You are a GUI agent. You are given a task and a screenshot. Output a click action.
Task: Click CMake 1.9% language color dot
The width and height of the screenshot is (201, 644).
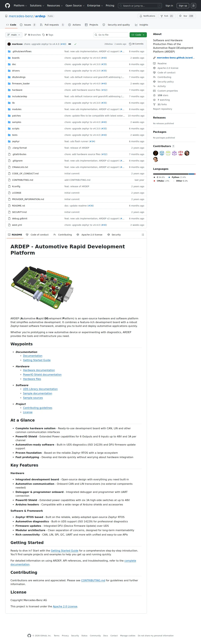[x=154, y=181]
